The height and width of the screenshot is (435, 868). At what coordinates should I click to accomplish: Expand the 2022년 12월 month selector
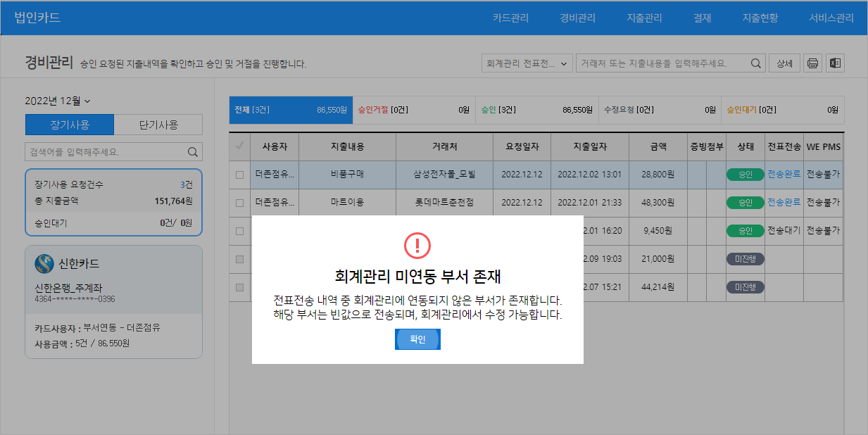58,101
